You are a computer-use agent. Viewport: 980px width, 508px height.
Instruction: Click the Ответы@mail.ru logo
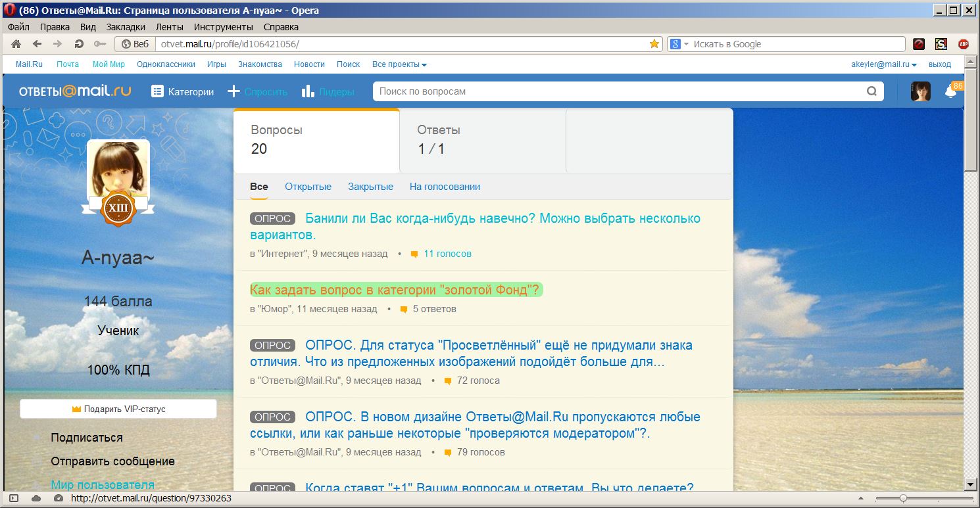tap(74, 91)
